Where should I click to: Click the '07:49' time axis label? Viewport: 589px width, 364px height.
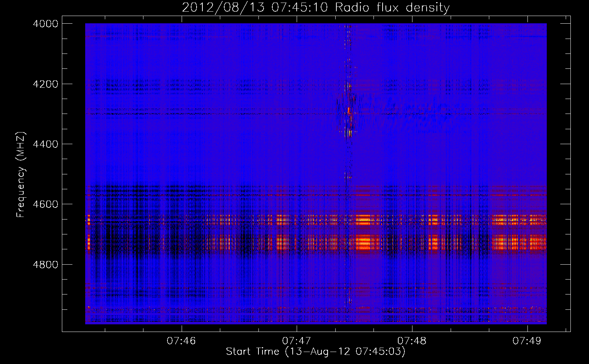tap(527, 341)
